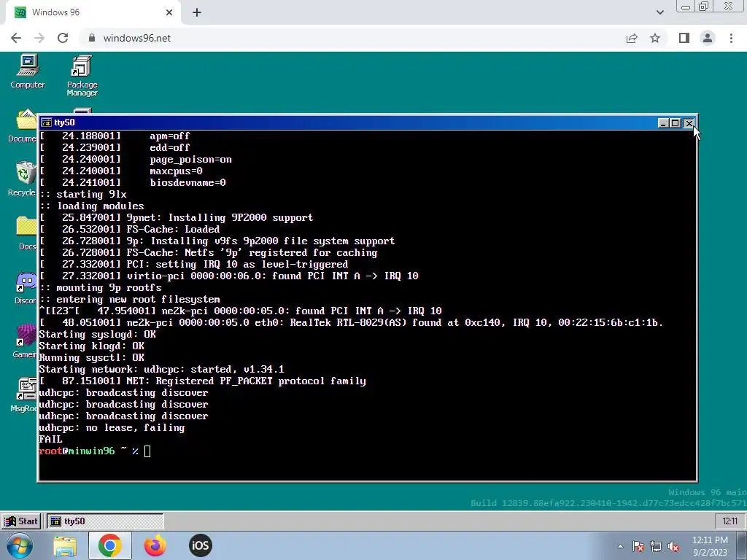Open the network tray icon

tap(656, 547)
